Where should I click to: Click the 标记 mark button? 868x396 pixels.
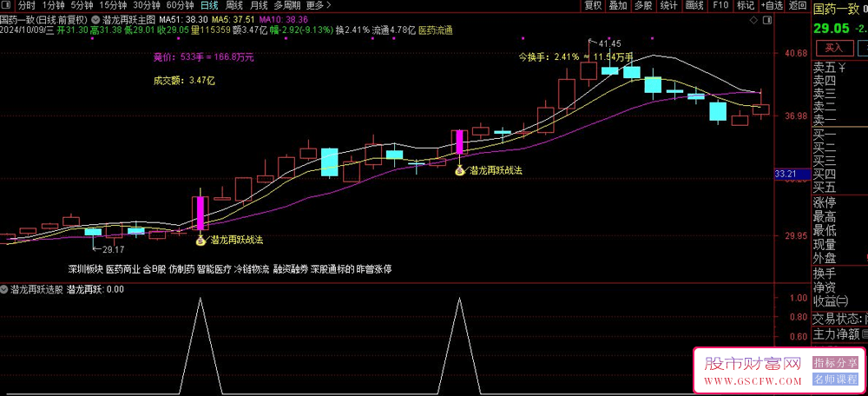point(746,5)
